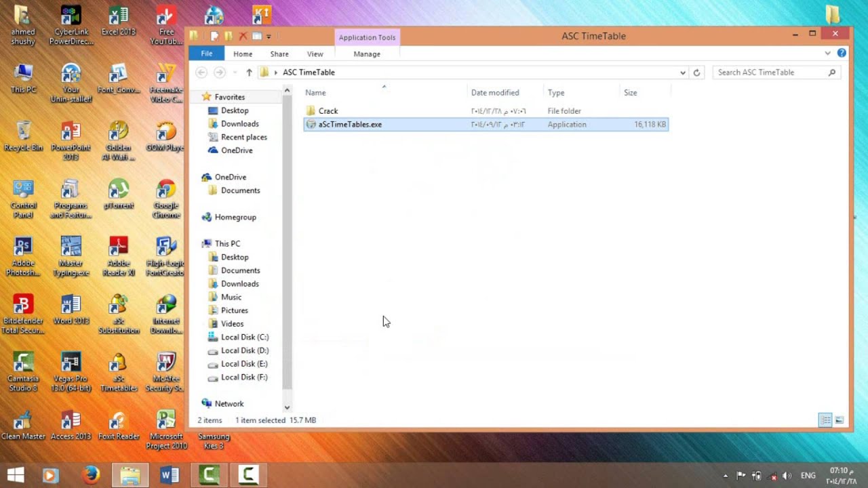Open the File ribbon tab
The width and height of the screenshot is (868, 488).
pyautogui.click(x=206, y=54)
